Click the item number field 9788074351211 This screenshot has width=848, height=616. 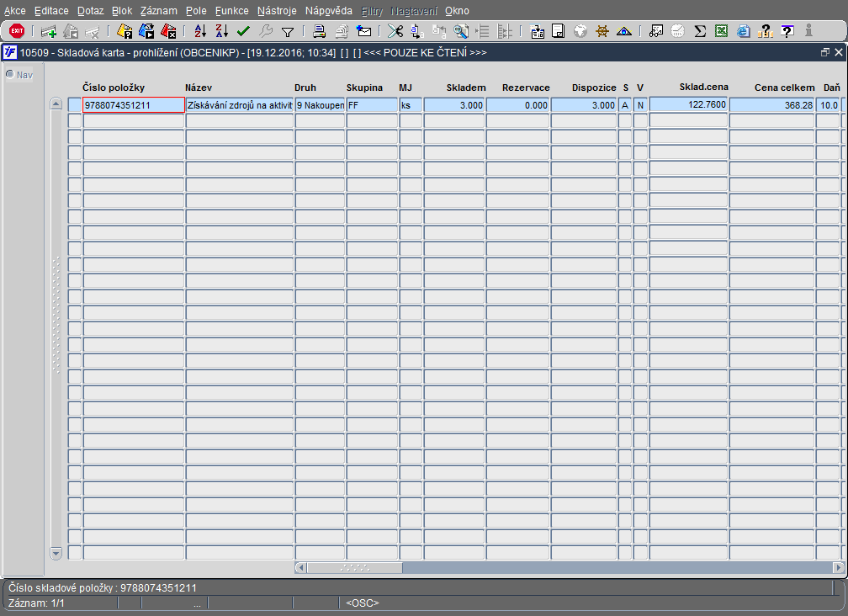coord(134,105)
